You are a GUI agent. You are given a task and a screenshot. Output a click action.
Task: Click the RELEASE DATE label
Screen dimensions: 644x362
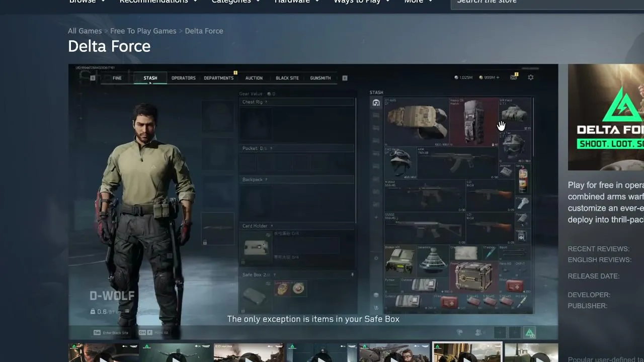point(594,276)
